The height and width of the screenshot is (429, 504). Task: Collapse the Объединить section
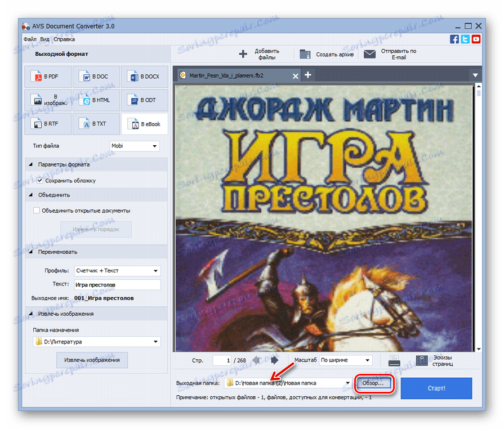coord(30,195)
